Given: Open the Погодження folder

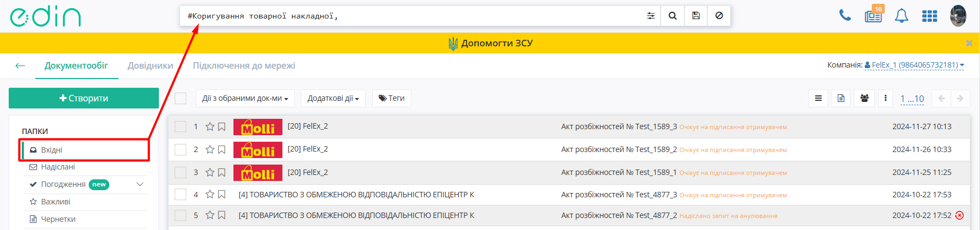Looking at the screenshot, I should (x=63, y=184).
